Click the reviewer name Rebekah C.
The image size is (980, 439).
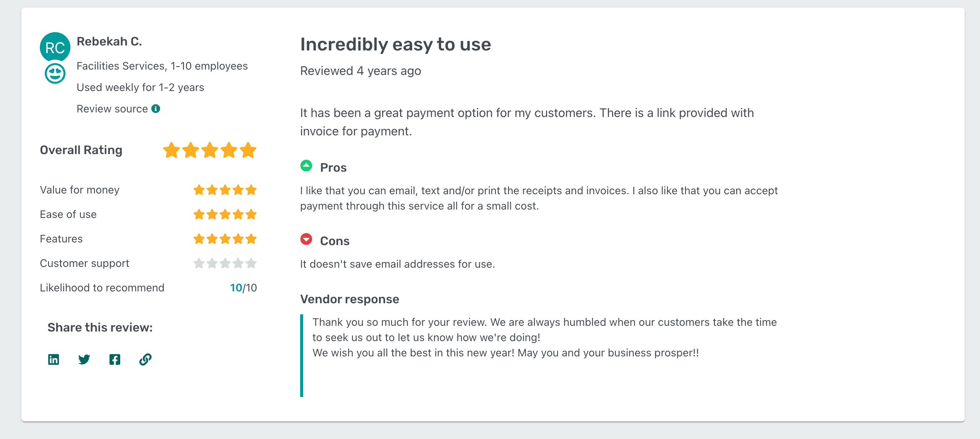(109, 41)
